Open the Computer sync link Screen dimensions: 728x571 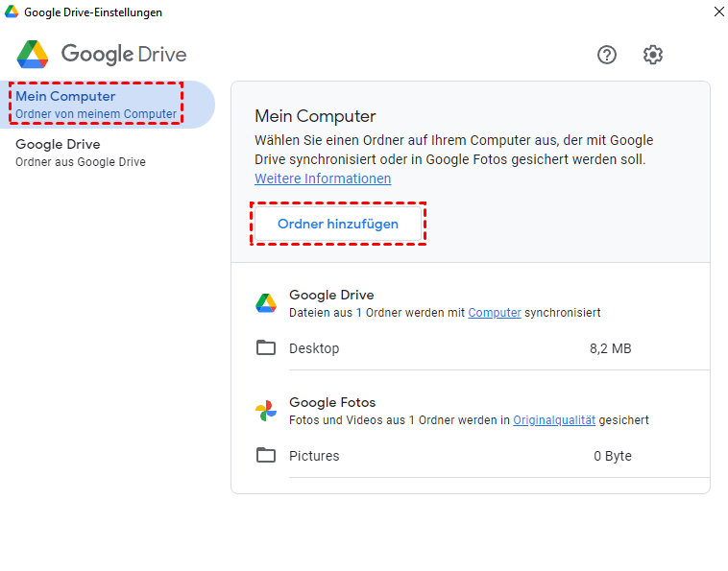[495, 313]
